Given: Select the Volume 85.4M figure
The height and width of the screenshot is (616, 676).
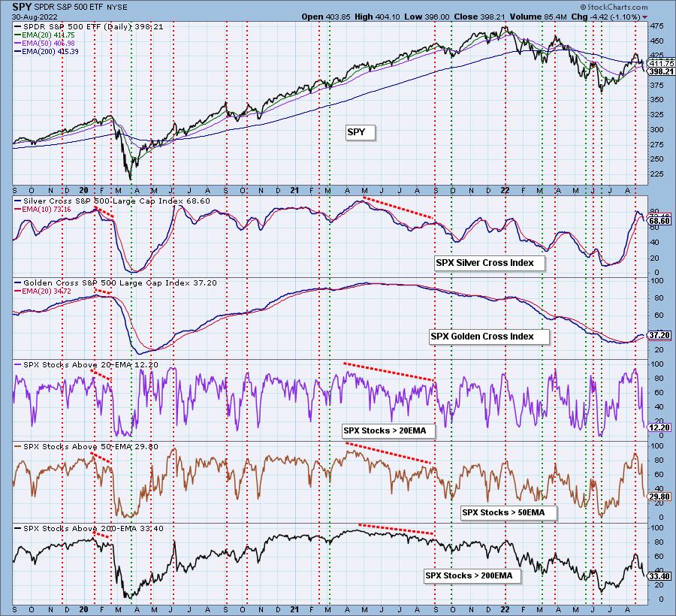Looking at the screenshot, I should click(538, 17).
